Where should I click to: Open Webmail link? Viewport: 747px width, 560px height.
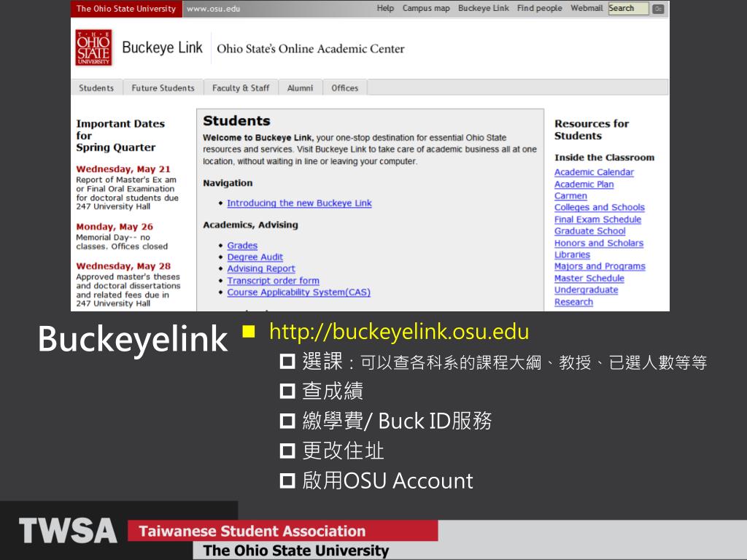point(587,8)
